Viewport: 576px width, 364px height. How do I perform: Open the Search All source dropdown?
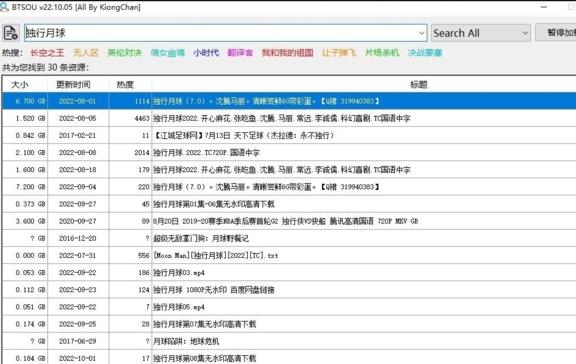pyautogui.click(x=481, y=33)
